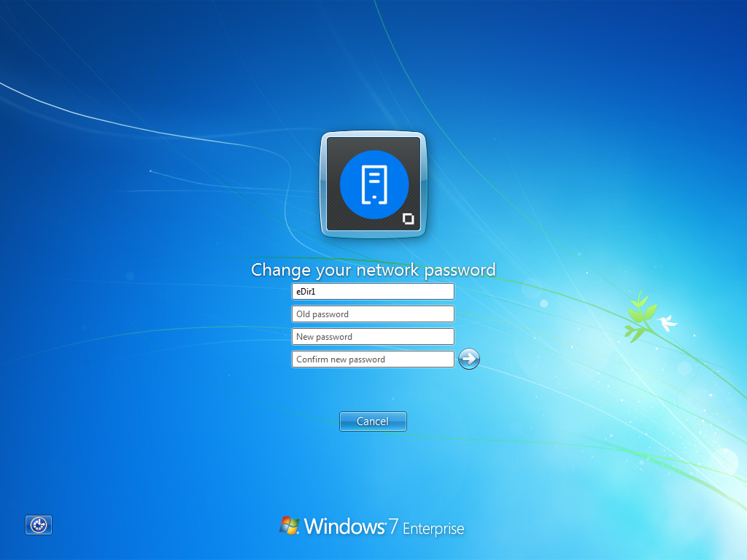Select the New password input box

(x=373, y=336)
